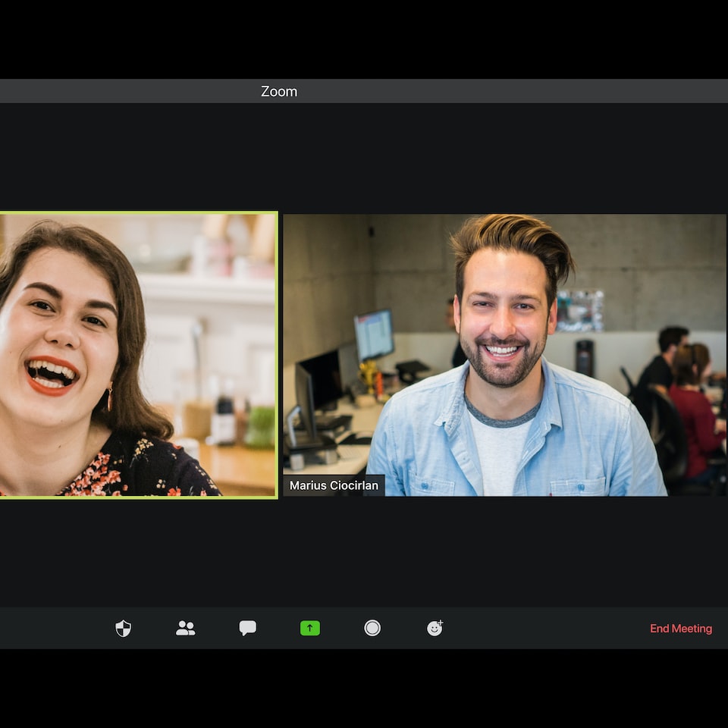Click the empty area above the videos

(x=364, y=155)
